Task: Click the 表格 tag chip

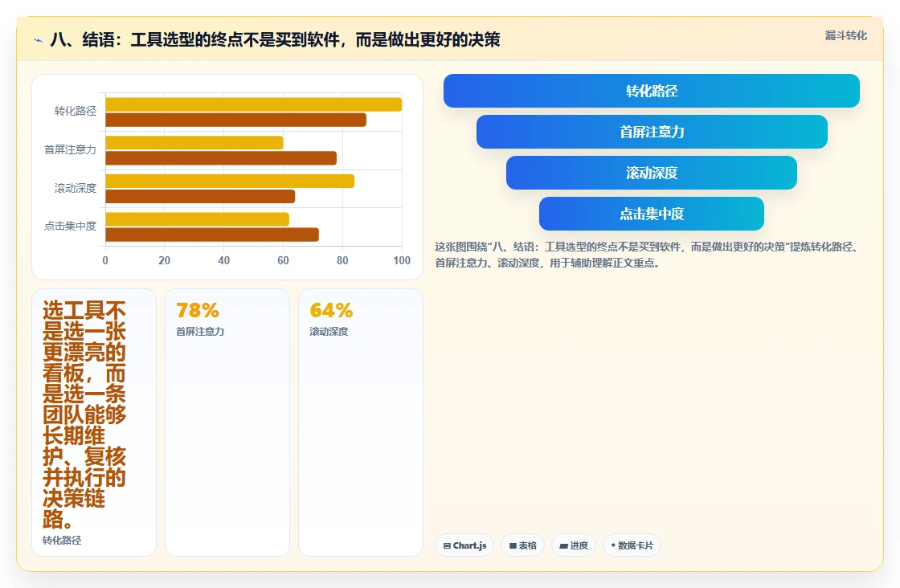Action: coord(523,545)
